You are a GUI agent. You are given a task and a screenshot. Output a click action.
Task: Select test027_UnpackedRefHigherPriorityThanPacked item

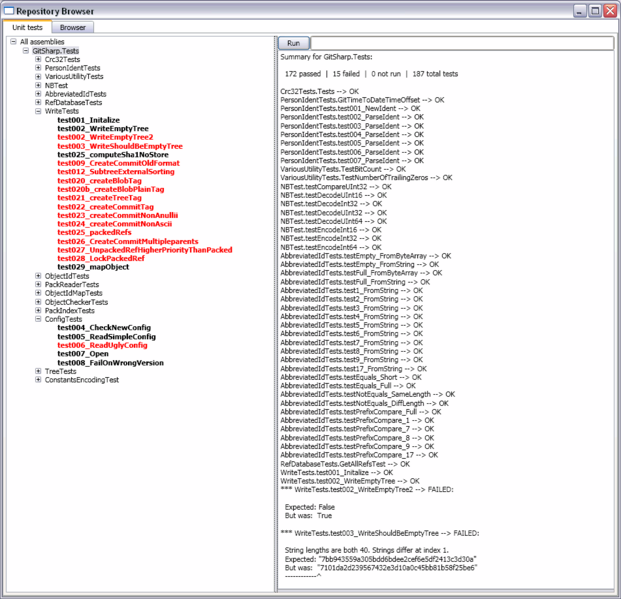pos(145,250)
